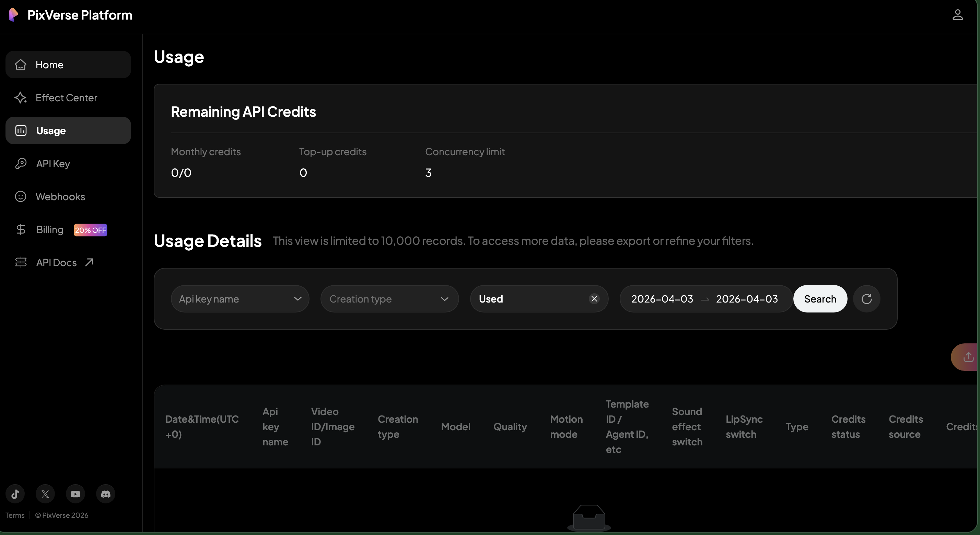This screenshot has height=535, width=980.
Task: Open the Used credits status dropdown
Action: [529, 299]
